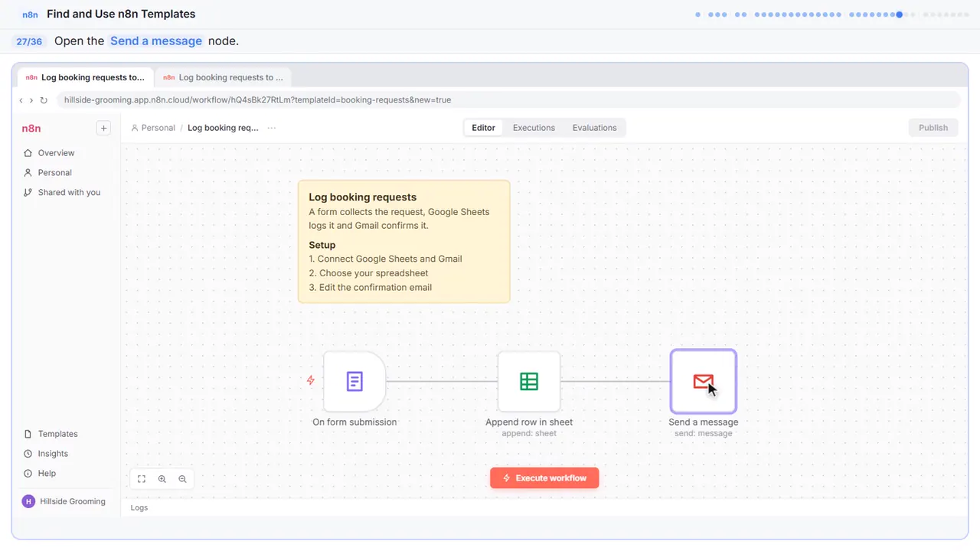The image size is (980, 551).
Task: Switch to the Editor tab
Action: click(x=483, y=128)
